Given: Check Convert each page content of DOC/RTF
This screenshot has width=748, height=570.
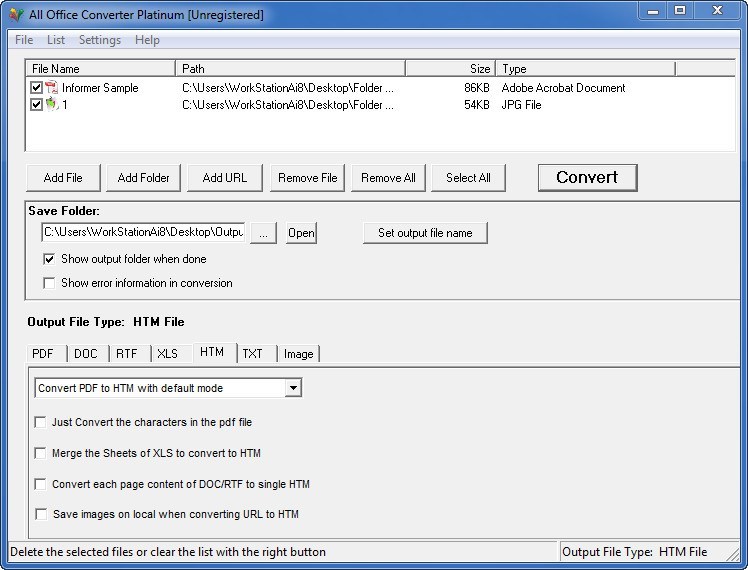Looking at the screenshot, I should coord(41,484).
